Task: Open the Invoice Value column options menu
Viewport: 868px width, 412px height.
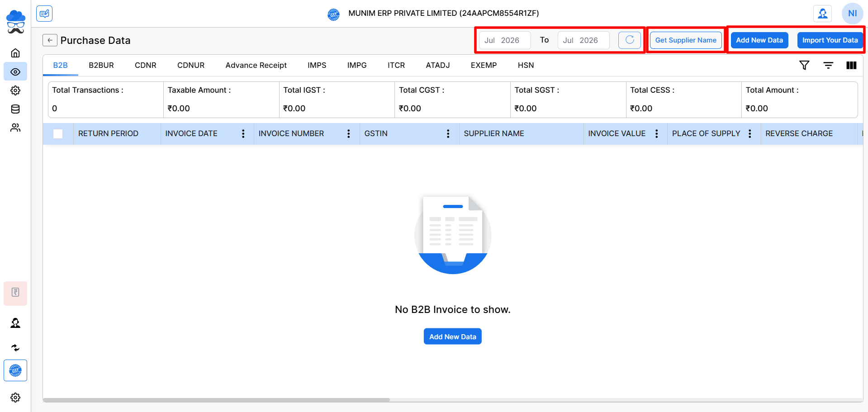Action: (x=657, y=134)
